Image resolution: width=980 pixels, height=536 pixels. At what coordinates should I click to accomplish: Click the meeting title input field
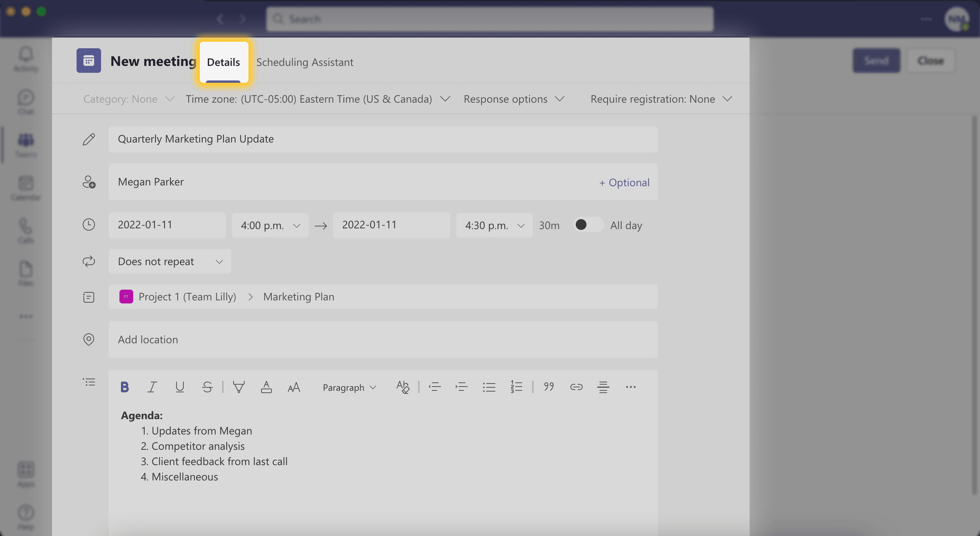pyautogui.click(x=383, y=139)
